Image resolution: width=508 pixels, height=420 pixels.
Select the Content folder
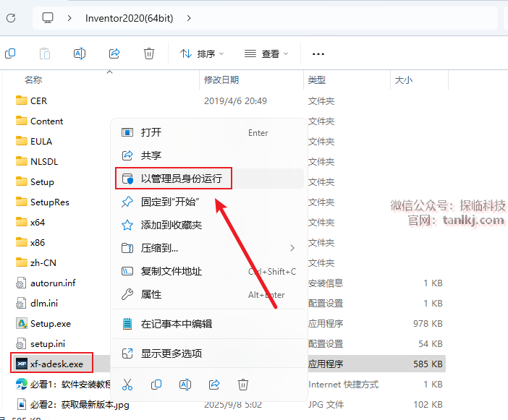pos(40,121)
